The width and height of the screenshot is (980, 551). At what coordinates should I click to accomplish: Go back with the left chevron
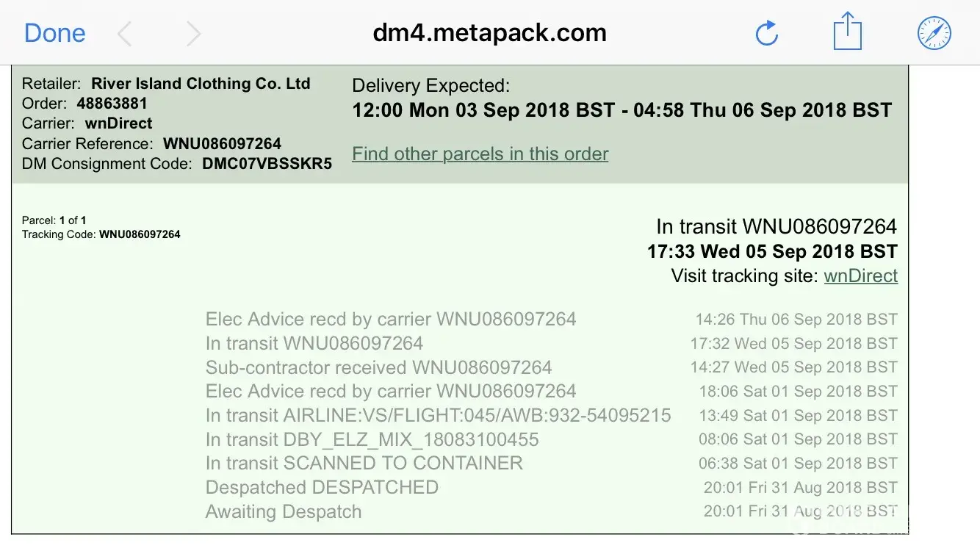pyautogui.click(x=125, y=33)
